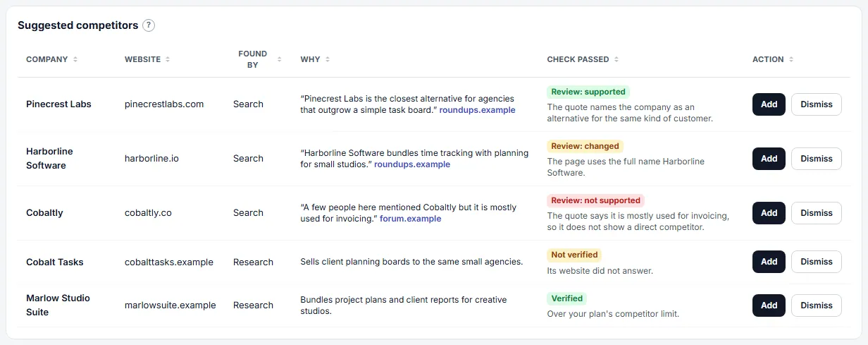Add Cobaltly as a competitor
This screenshot has width=868, height=345.
point(769,213)
